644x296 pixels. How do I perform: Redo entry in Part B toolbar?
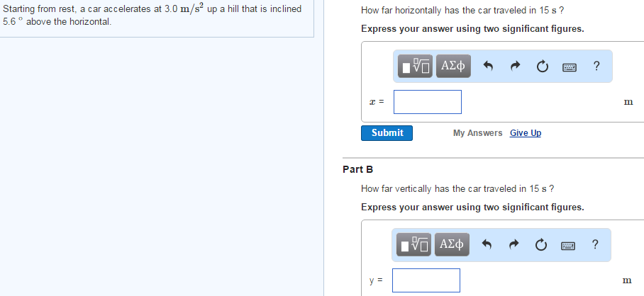(515, 245)
